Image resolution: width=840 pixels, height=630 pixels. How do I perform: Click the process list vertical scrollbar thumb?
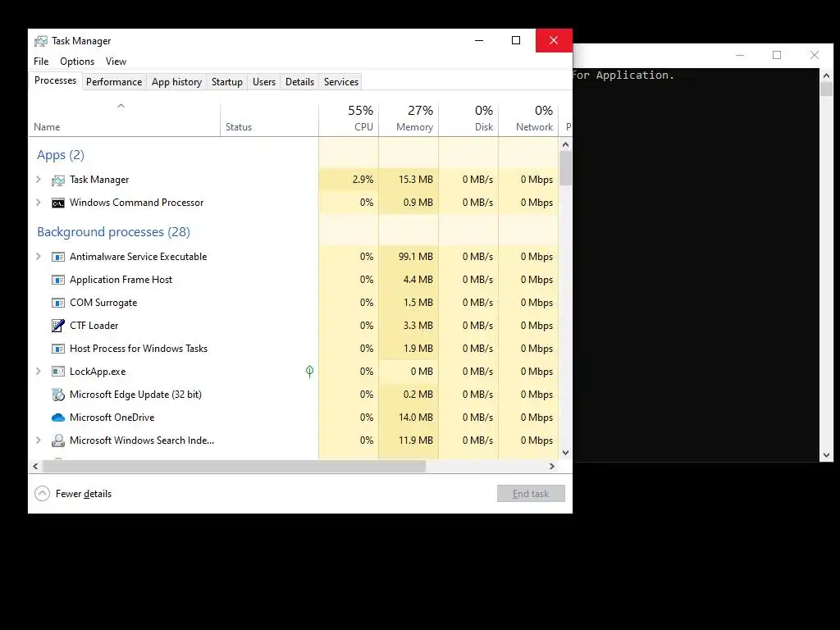tap(566, 168)
